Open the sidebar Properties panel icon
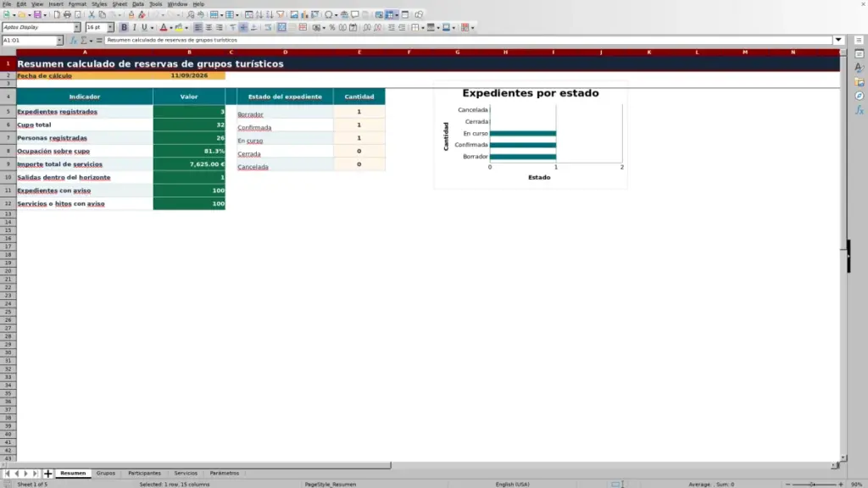Viewport: 868px width, 488px height. [x=860, y=53]
